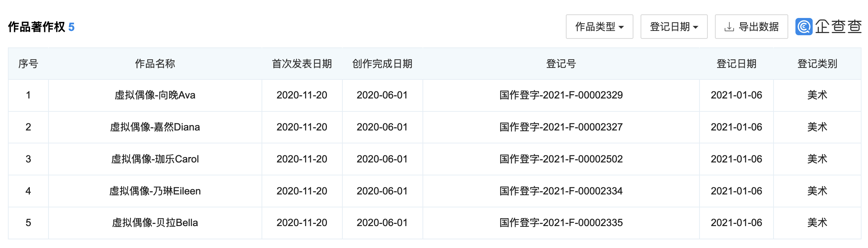868x248 pixels.
Task: Click the 首次发表日期 column header
Action: pyautogui.click(x=302, y=64)
